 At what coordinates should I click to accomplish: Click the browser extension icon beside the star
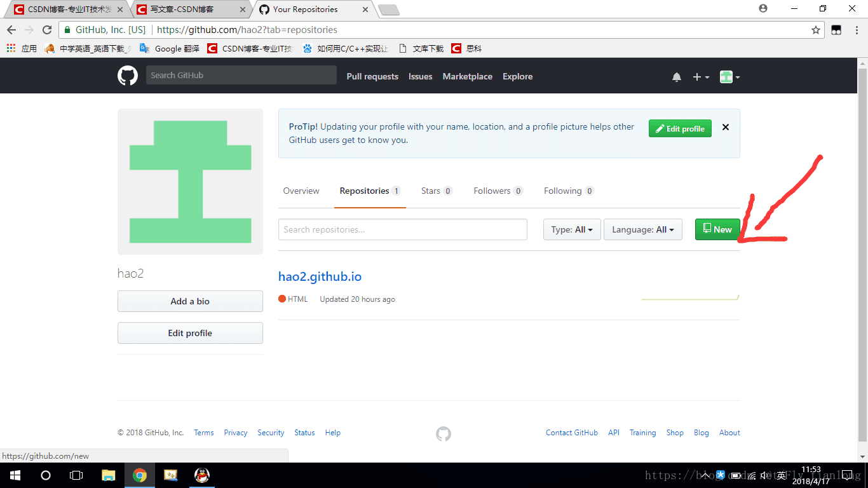point(836,30)
